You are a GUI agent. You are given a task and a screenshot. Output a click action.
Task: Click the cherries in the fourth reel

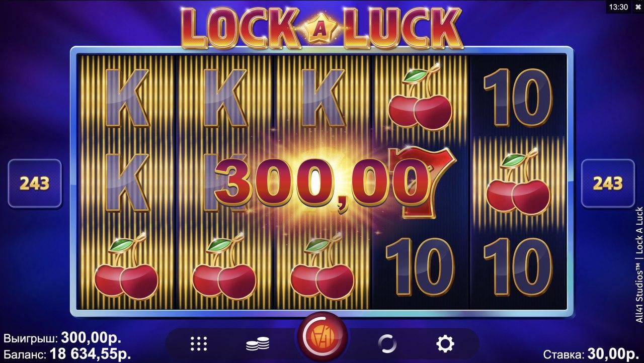pos(421,98)
